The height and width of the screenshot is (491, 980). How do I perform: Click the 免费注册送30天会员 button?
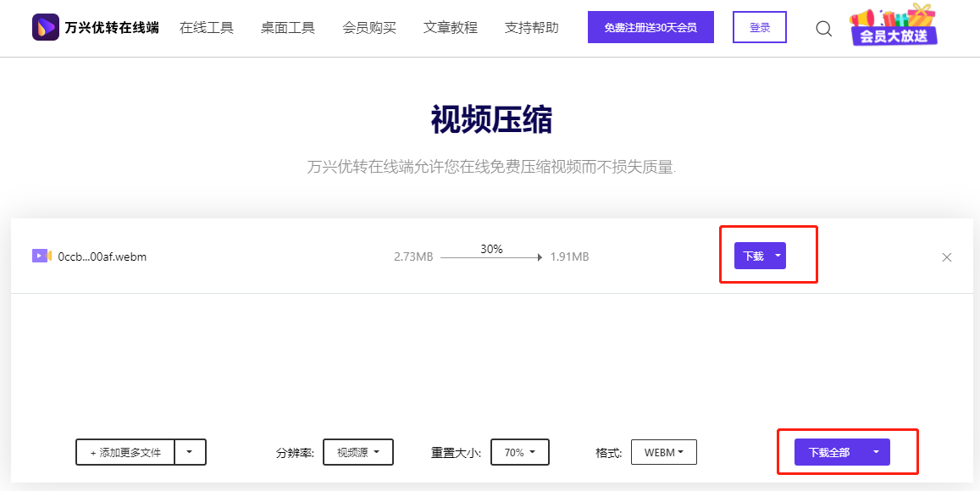(651, 26)
